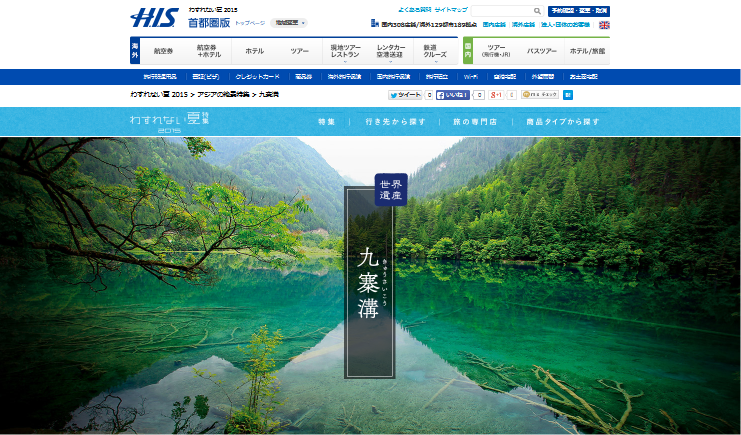Open the overseas ホテル tab

[254, 51]
